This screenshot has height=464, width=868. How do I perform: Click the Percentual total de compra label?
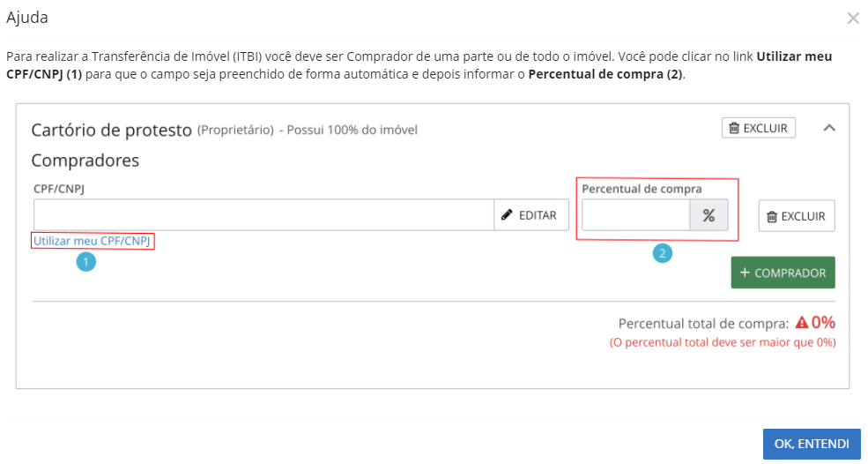point(703,323)
